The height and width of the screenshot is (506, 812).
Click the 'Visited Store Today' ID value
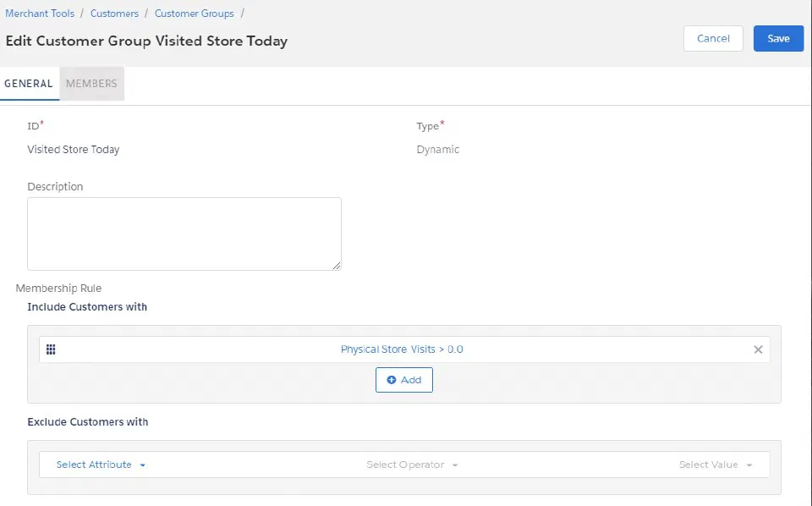(x=74, y=150)
